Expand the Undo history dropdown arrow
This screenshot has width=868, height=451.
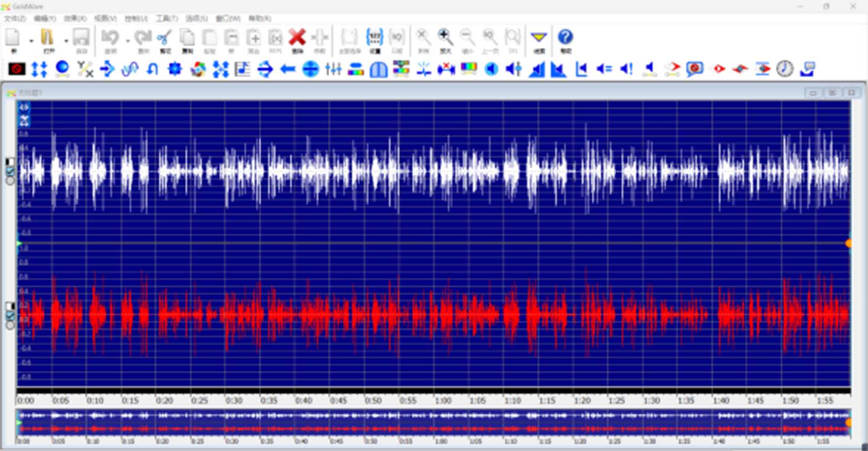pos(128,41)
